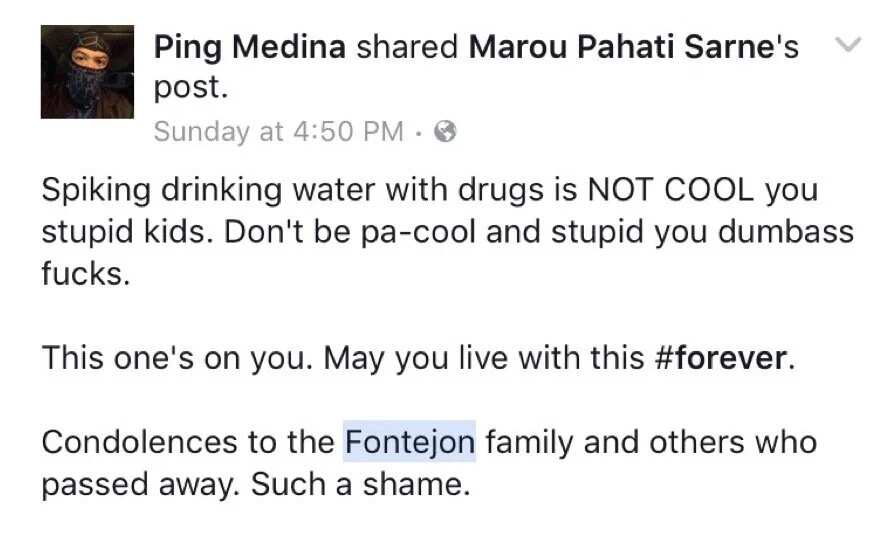Open Ping Medina's masked profile picture
This screenshot has height=534, width=892.
click(87, 72)
